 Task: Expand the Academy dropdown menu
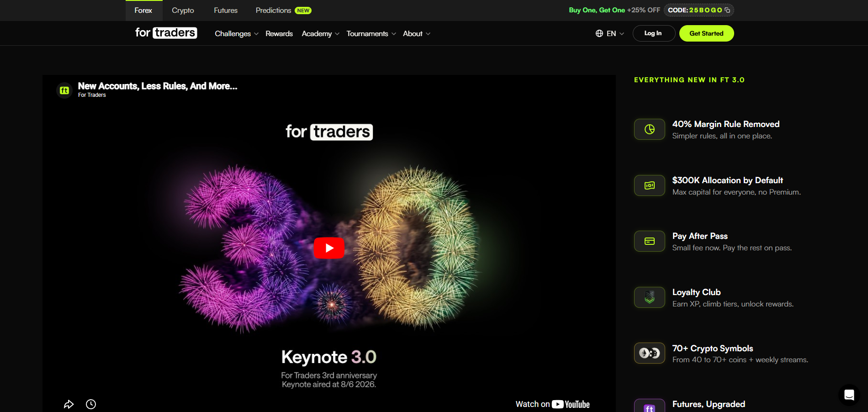(x=320, y=34)
